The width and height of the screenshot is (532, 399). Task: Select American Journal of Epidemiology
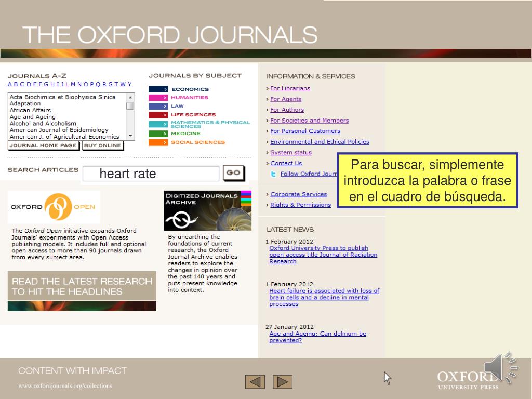pos(59,130)
